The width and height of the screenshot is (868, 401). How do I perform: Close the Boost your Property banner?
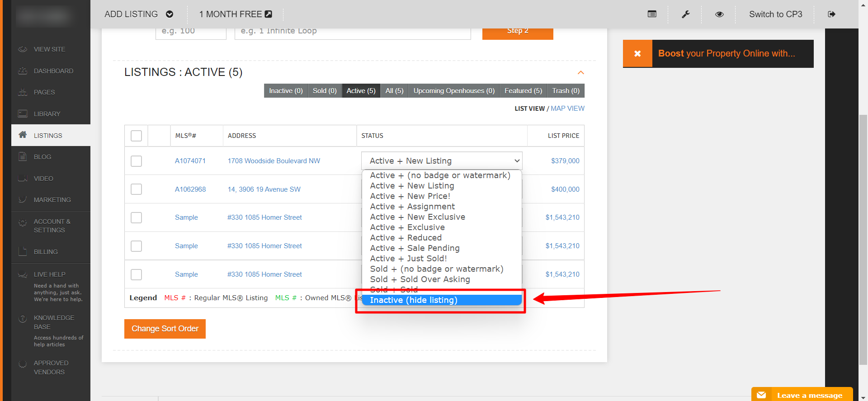pyautogui.click(x=637, y=53)
